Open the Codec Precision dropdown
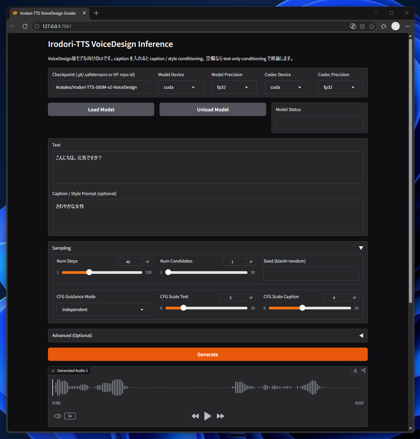420x439 pixels. click(x=340, y=87)
